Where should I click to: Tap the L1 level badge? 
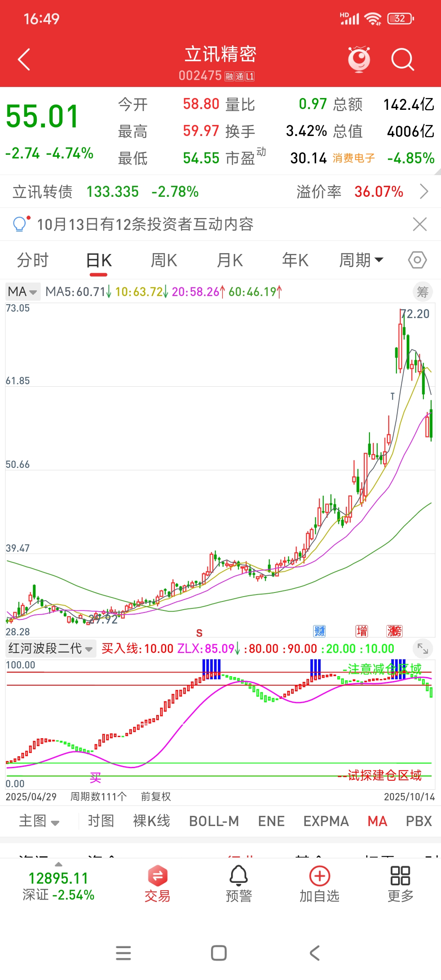pyautogui.click(x=250, y=76)
